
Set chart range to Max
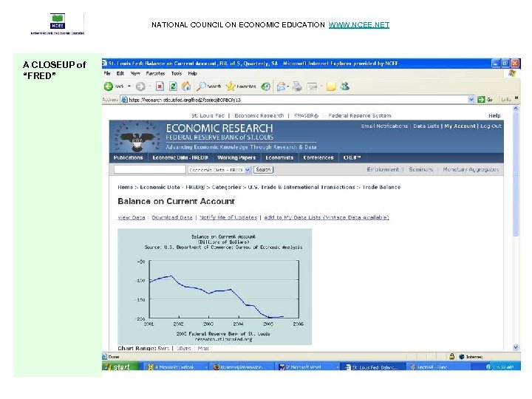pyautogui.click(x=203, y=349)
